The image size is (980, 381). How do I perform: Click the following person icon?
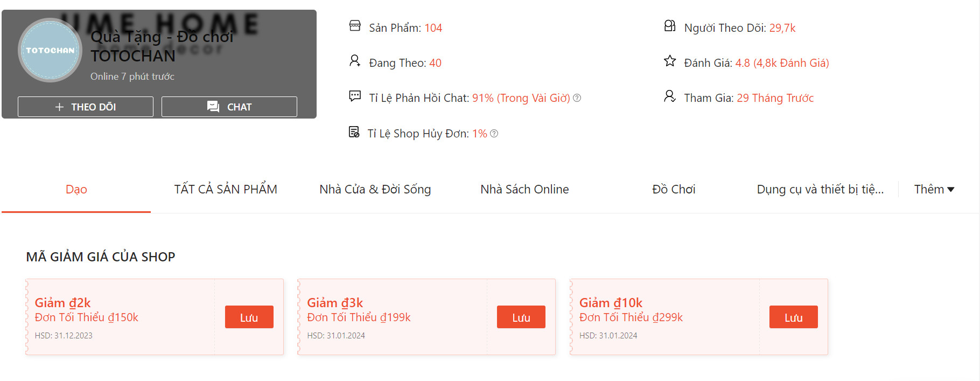pos(354,61)
